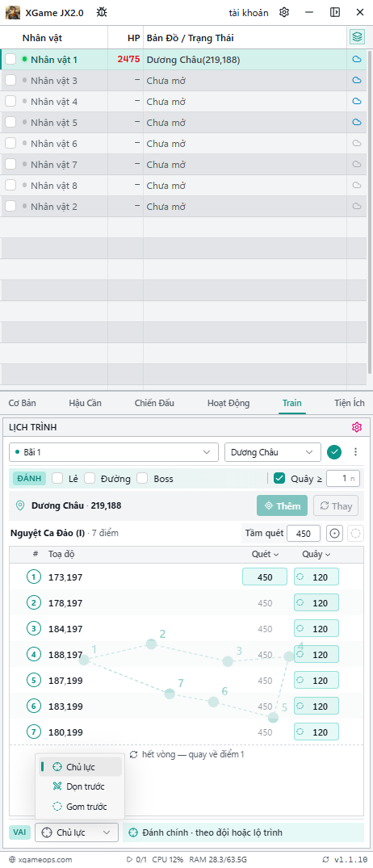Enable the Lẻ checkbox

point(57,478)
